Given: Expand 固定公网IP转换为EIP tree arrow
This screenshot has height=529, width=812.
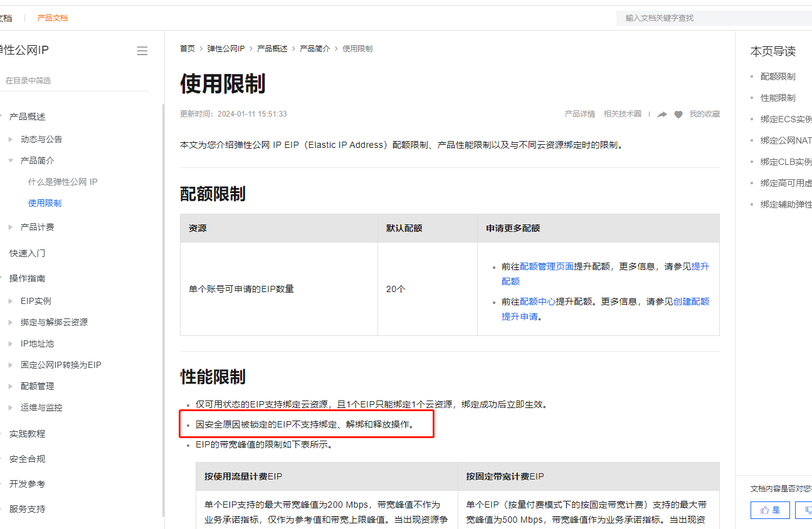Looking at the screenshot, I should 11,365.
